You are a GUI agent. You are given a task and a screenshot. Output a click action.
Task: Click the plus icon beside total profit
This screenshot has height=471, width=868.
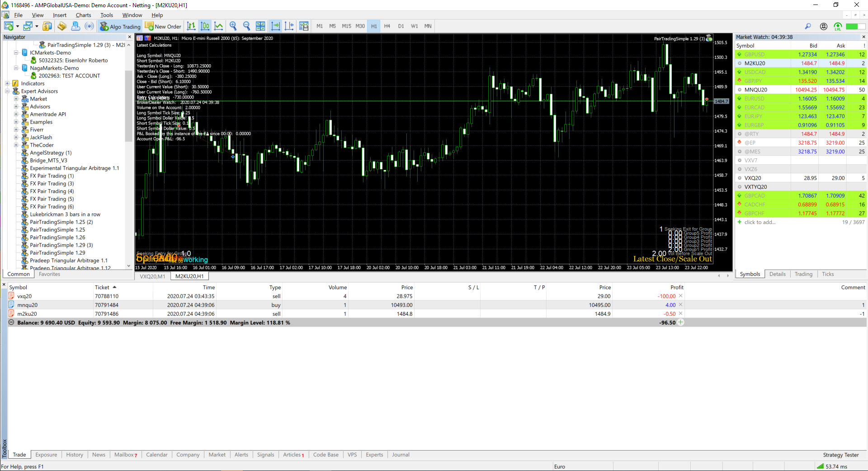(x=680, y=322)
